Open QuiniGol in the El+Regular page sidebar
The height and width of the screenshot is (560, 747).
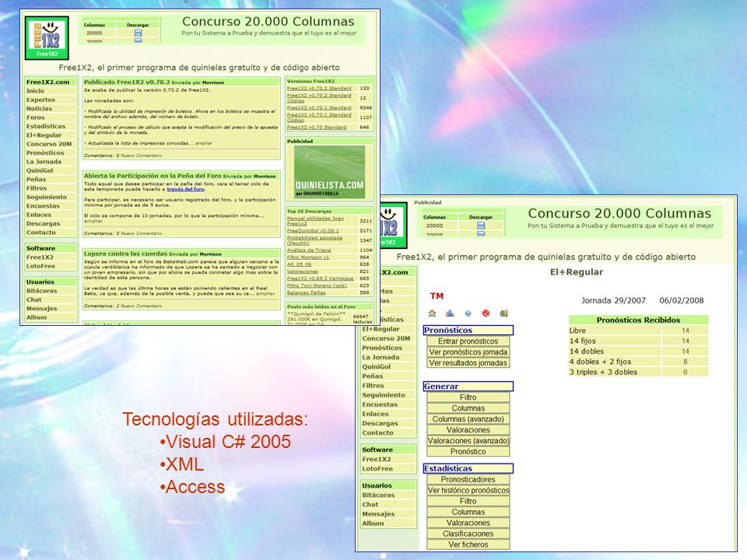pyautogui.click(x=377, y=366)
